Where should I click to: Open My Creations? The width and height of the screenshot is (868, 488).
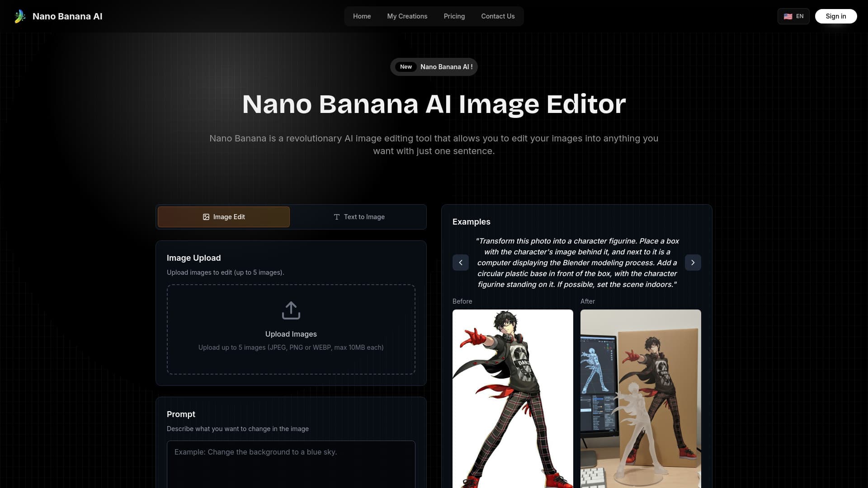(407, 16)
